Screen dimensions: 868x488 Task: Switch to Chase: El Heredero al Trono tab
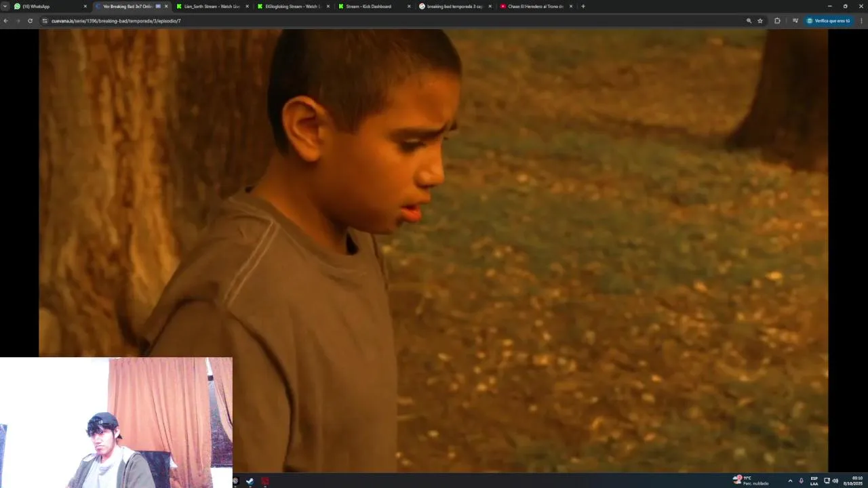537,6
